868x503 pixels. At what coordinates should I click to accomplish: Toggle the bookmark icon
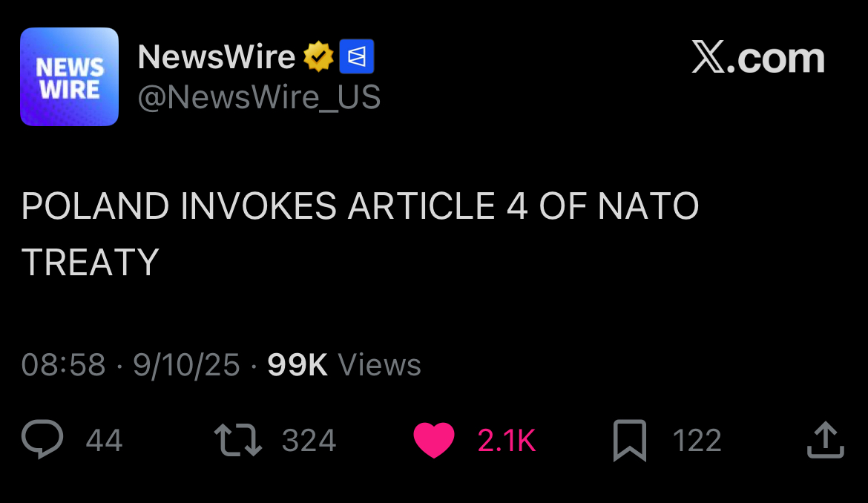point(630,441)
